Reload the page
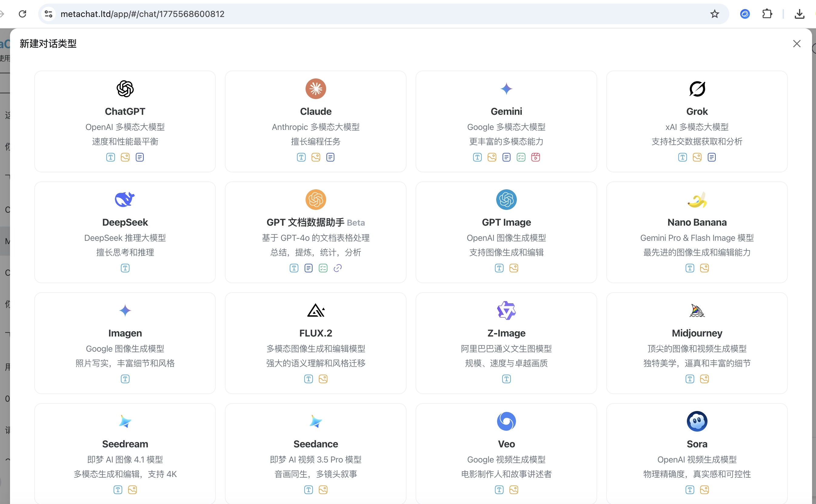816x504 pixels. pyautogui.click(x=22, y=14)
